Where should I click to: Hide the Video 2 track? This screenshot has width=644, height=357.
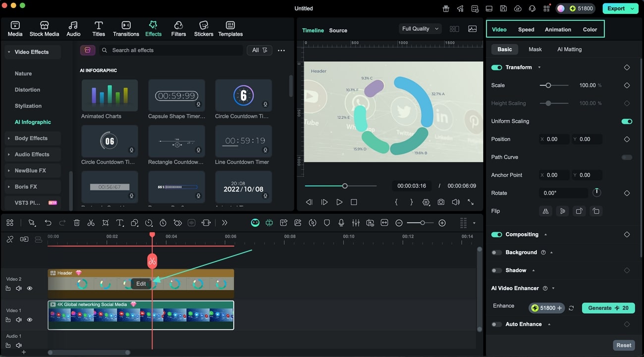(x=30, y=288)
